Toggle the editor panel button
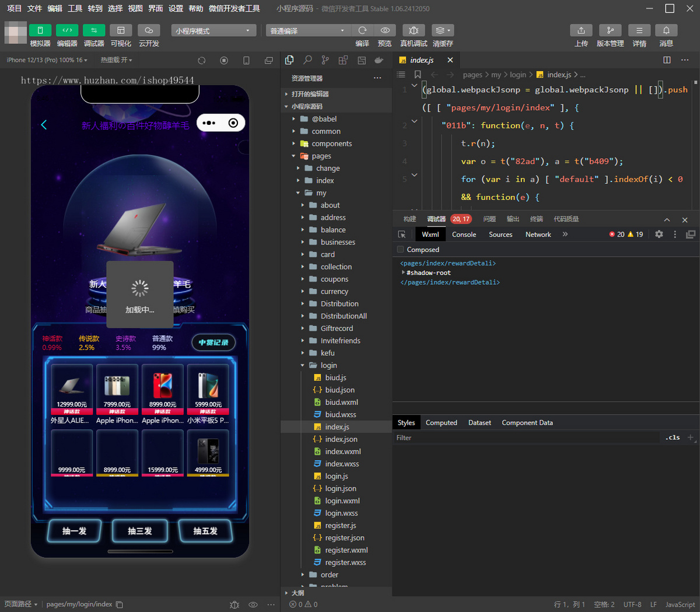The width and height of the screenshot is (700, 612). (67, 30)
